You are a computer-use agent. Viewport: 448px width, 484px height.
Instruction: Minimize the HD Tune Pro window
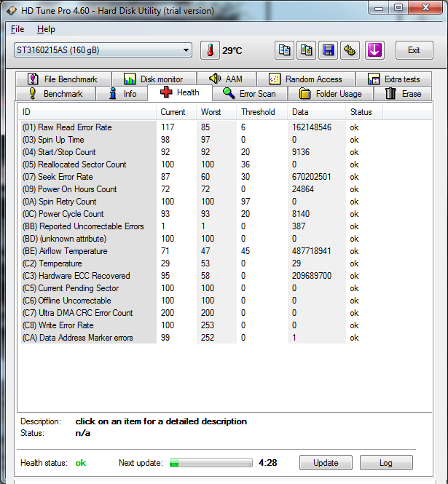click(x=379, y=7)
